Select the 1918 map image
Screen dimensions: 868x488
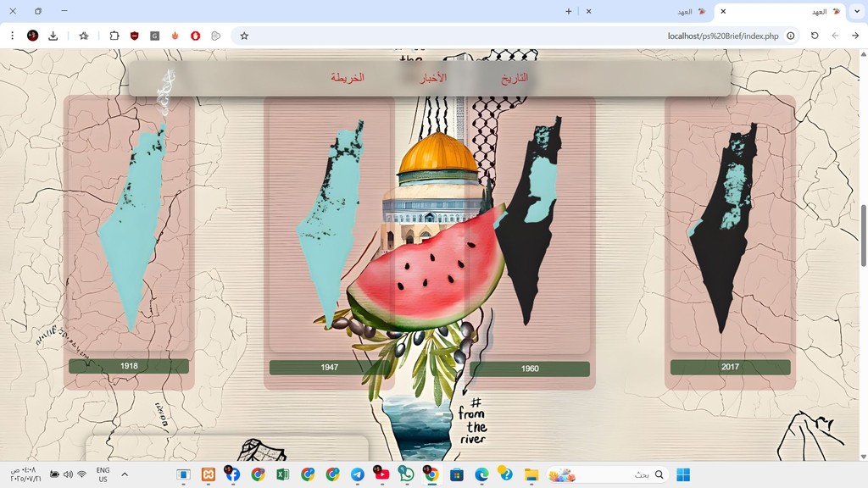[x=133, y=227]
